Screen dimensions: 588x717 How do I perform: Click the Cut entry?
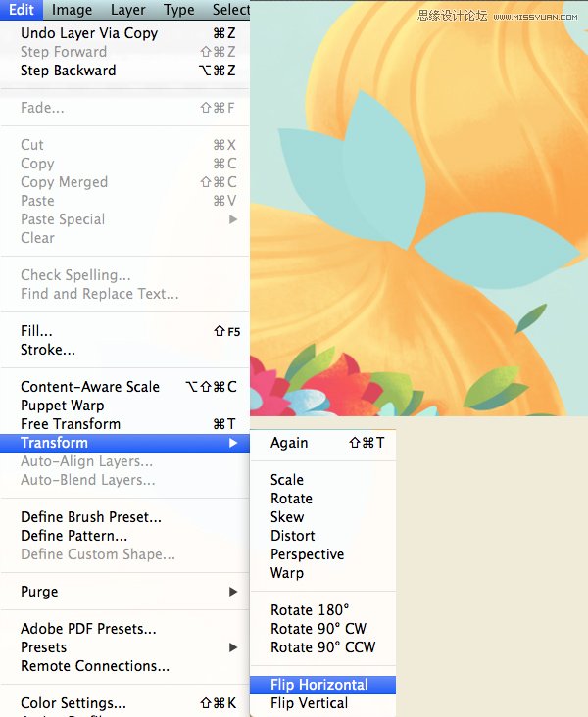tap(124, 145)
